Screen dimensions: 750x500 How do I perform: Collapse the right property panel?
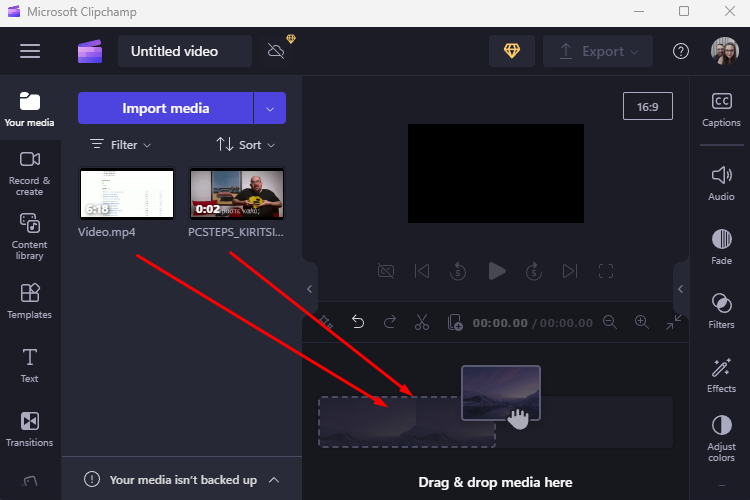click(680, 289)
